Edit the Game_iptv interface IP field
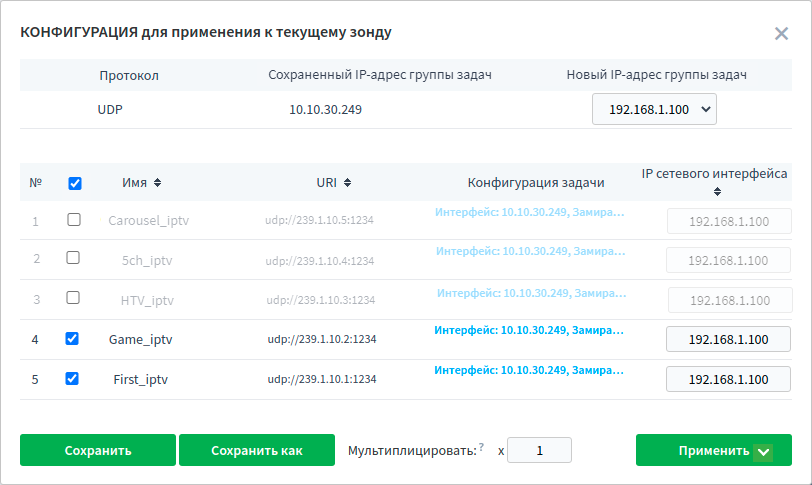The image size is (812, 485). pyautogui.click(x=728, y=340)
